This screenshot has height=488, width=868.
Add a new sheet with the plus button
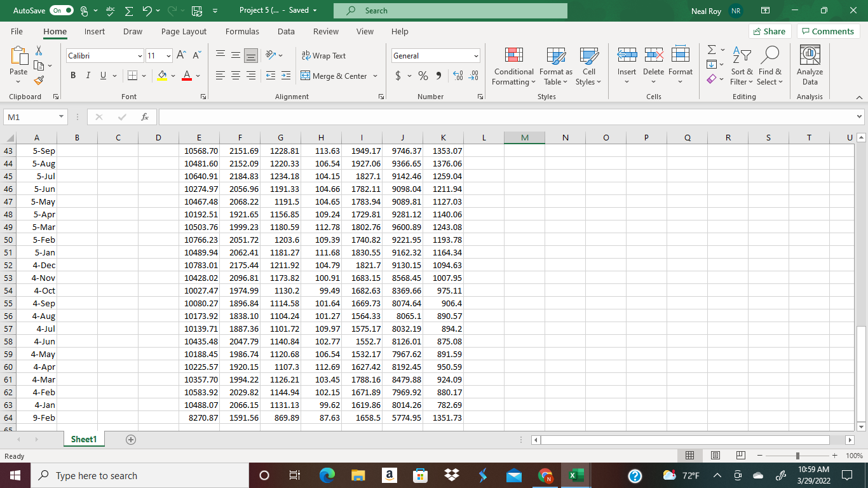(130, 438)
